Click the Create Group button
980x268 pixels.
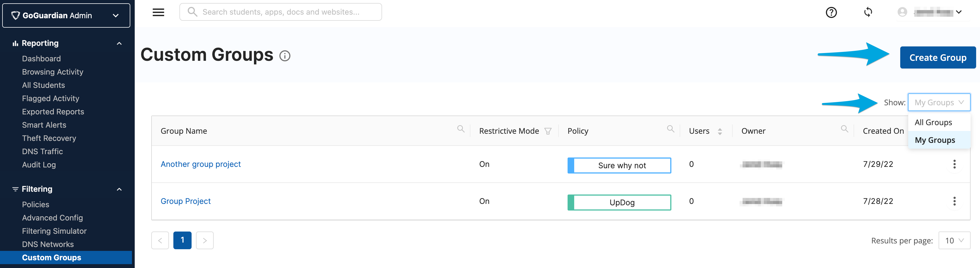pyautogui.click(x=937, y=57)
